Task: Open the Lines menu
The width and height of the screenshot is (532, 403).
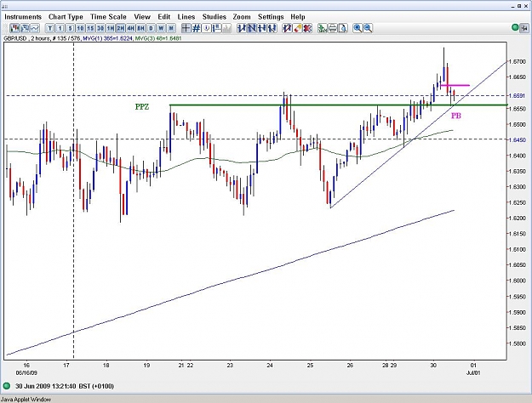Action: click(x=186, y=17)
